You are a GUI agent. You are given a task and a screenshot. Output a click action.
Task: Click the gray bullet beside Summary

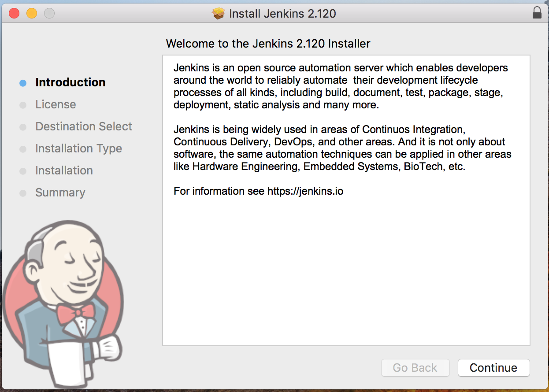23,193
